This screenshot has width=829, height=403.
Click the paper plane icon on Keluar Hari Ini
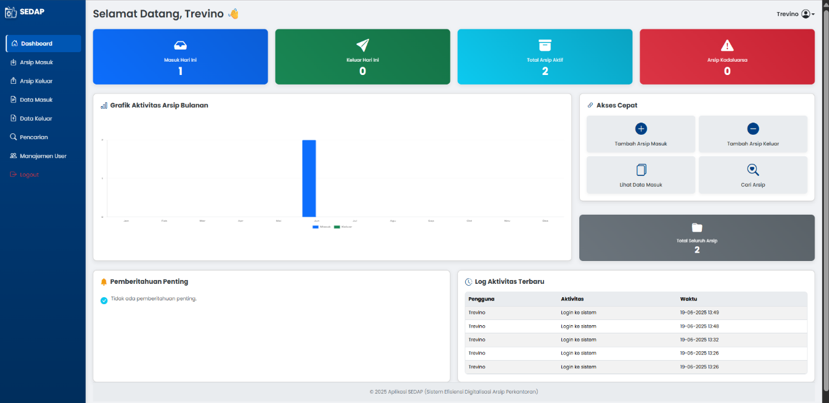point(363,45)
